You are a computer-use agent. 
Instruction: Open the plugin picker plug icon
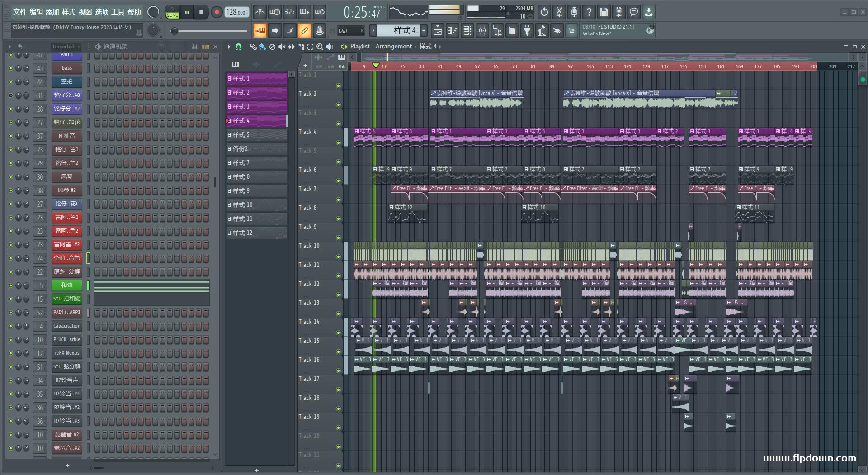527,31
